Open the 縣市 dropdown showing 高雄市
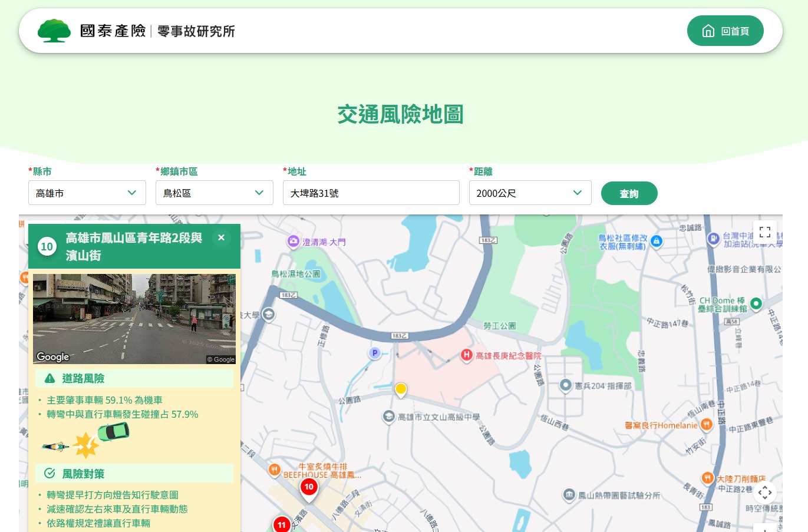Viewport: 808px width, 532px height. tap(87, 193)
